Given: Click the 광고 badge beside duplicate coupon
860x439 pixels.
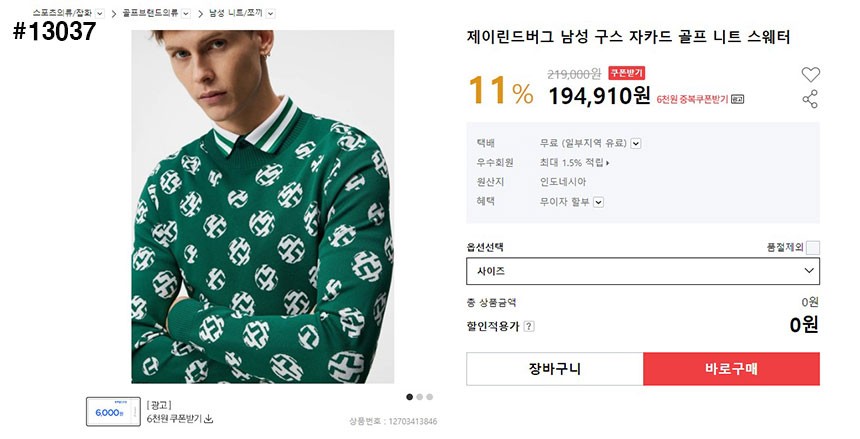Looking at the screenshot, I should 737,99.
